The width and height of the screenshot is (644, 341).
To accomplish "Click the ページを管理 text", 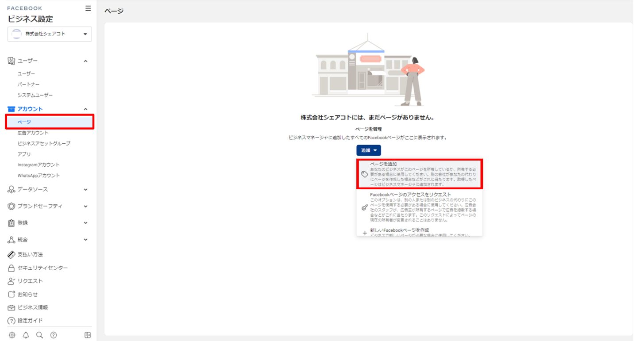I will (368, 129).
